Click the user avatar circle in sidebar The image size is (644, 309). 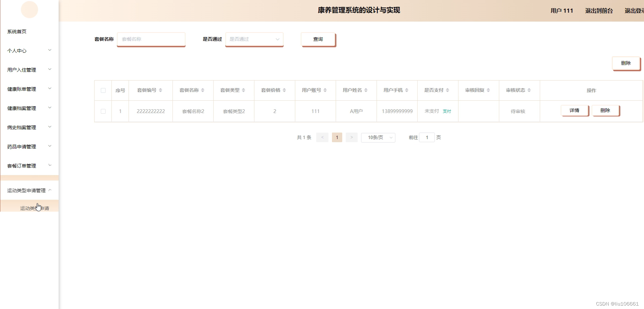pos(29,10)
